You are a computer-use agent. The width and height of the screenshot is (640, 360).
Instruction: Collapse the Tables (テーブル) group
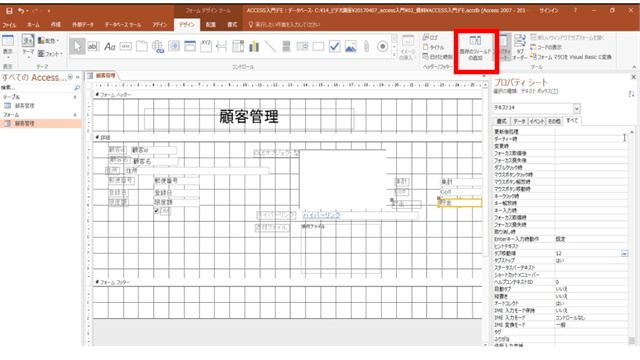pyautogui.click(x=75, y=97)
